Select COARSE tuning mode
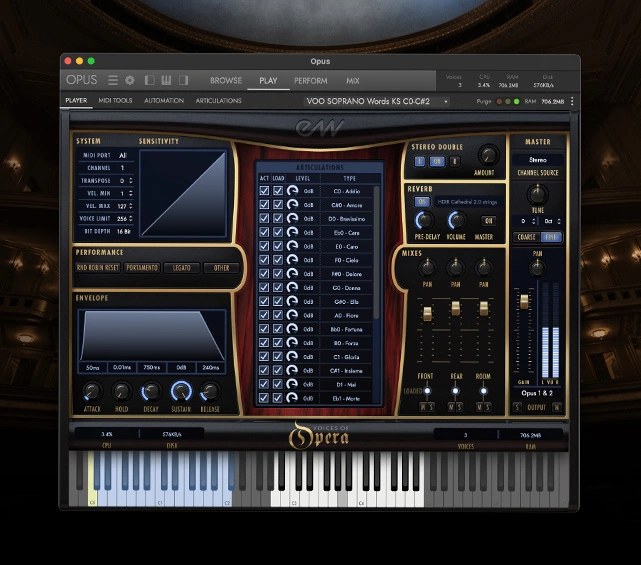The image size is (641, 565). [527, 237]
